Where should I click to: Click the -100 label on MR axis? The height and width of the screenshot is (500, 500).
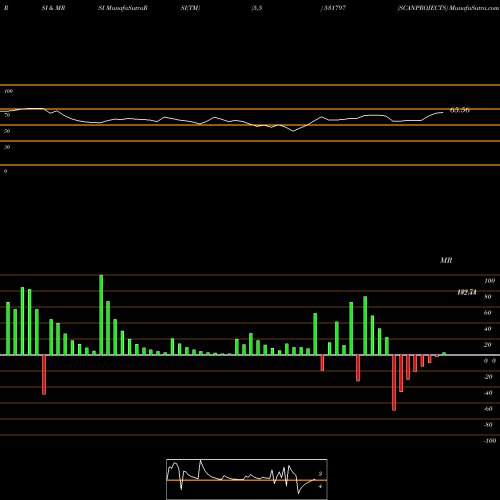[490, 441]
